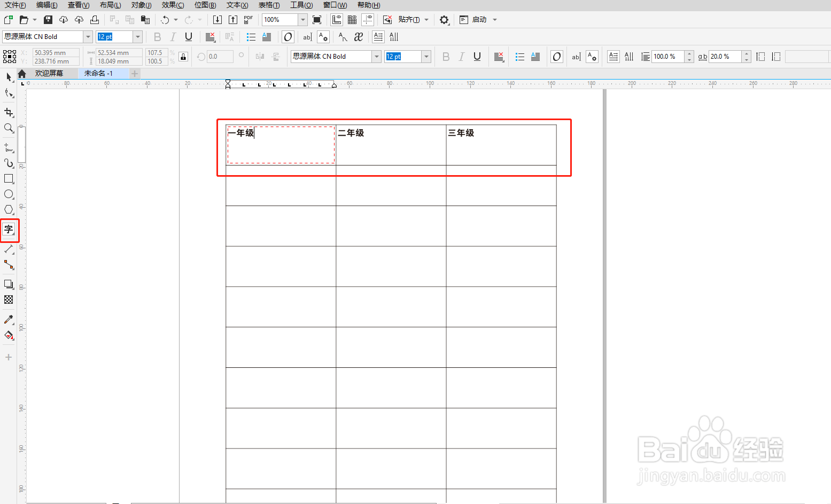Select the Crop tool

tap(9, 112)
